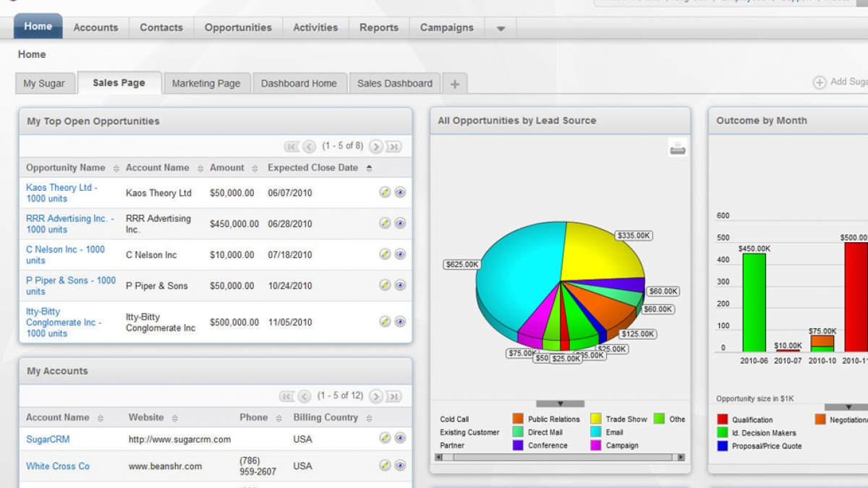Screen dimensions: 868x488
Task: Open the Accounts module
Action: (95, 27)
